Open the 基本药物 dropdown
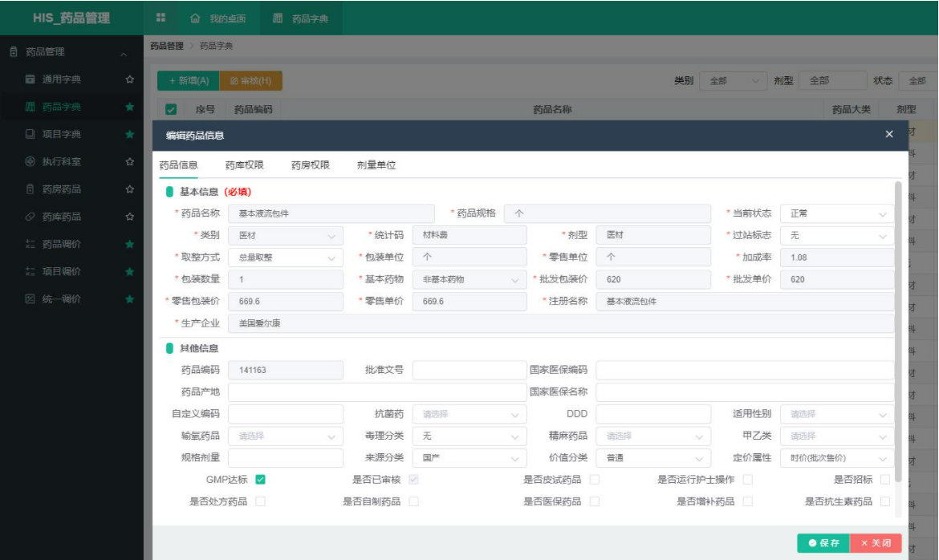 click(x=469, y=279)
